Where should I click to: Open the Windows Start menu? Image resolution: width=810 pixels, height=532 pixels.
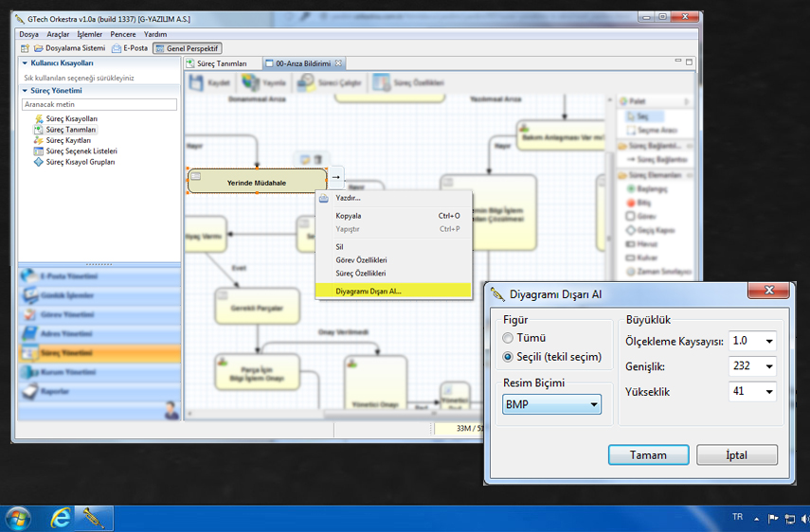[x=18, y=518]
